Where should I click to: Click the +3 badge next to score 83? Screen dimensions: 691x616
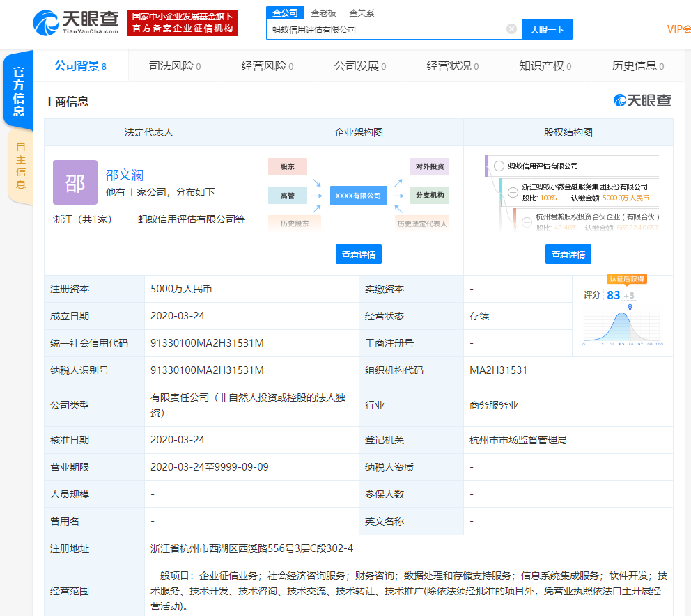[x=630, y=294]
